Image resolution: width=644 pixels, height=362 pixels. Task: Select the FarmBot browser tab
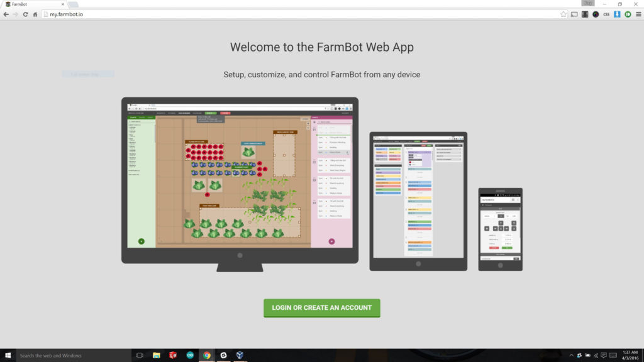click(x=34, y=4)
